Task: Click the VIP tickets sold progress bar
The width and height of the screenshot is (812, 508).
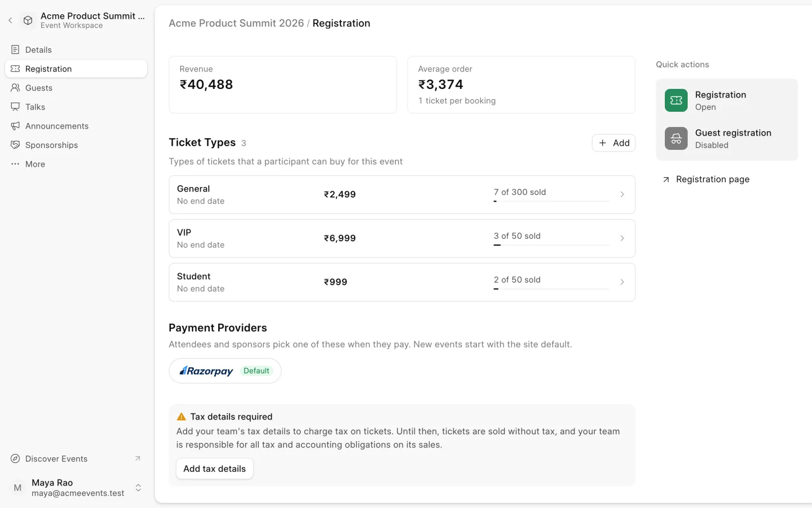Action: (x=551, y=245)
